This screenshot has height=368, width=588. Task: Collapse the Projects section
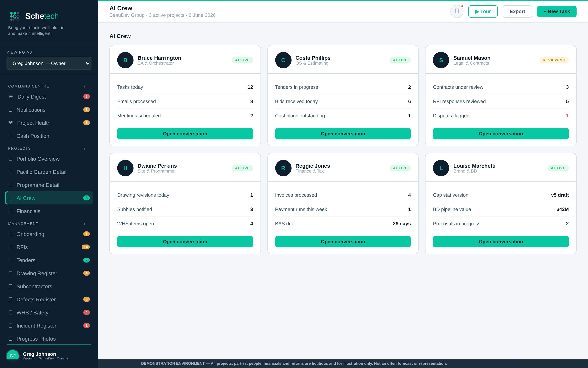[85, 148]
